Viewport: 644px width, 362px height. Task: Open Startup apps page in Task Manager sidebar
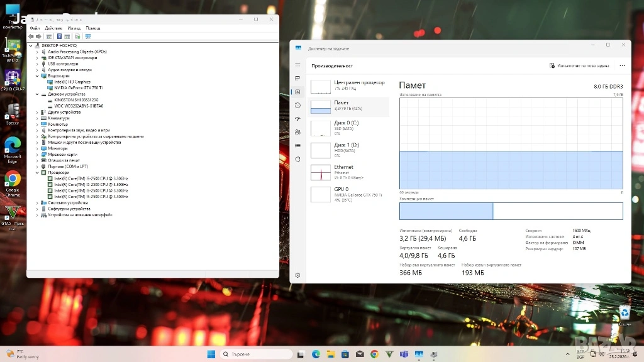(x=297, y=119)
